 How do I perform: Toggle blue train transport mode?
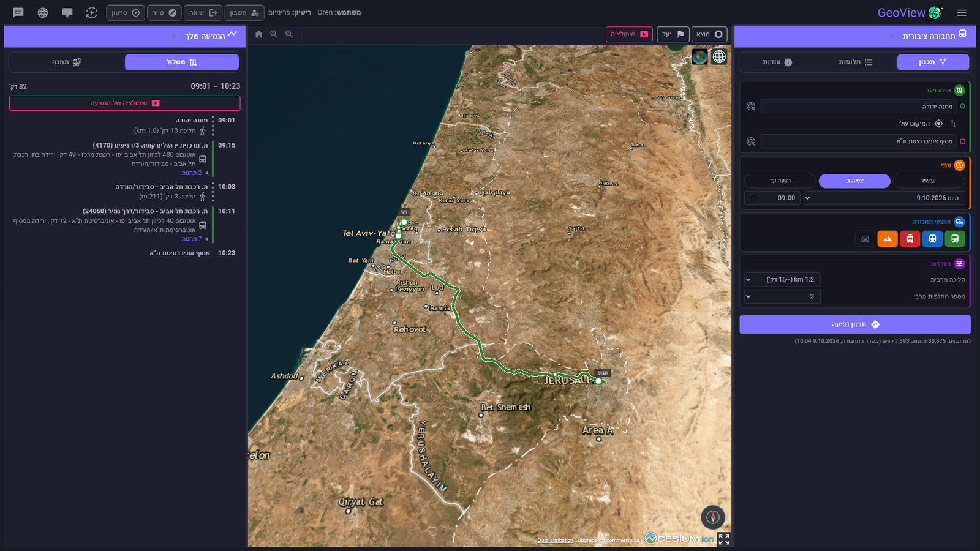(932, 239)
